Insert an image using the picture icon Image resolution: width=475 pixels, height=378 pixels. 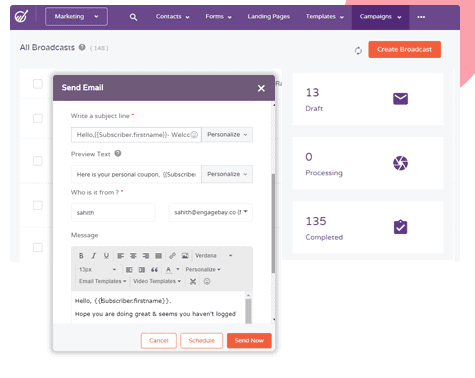coord(185,256)
